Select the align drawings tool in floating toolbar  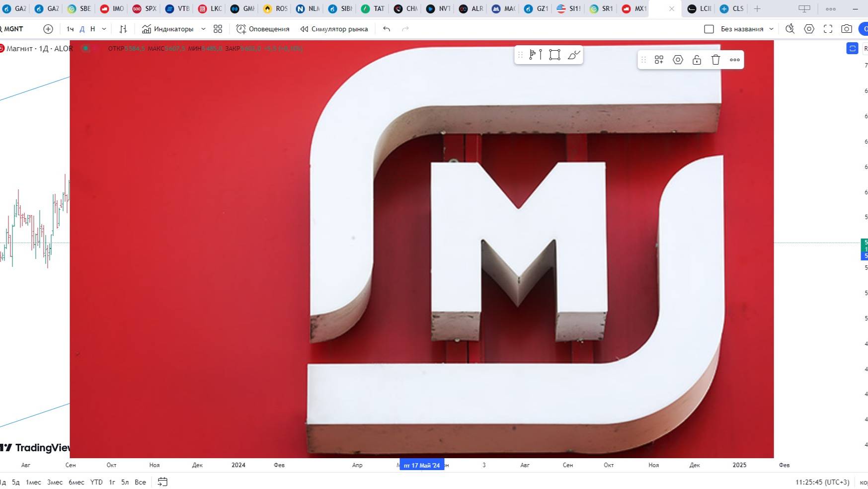[536, 55]
